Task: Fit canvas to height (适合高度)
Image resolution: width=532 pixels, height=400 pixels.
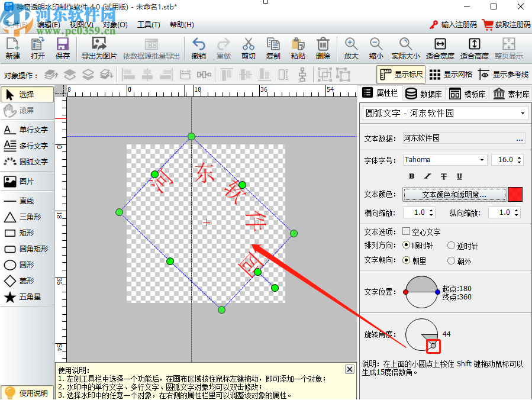Action: 475,49
